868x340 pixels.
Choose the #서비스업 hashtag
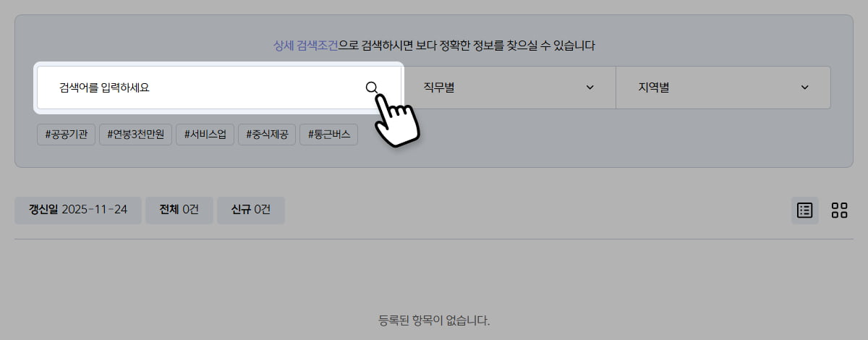(205, 135)
